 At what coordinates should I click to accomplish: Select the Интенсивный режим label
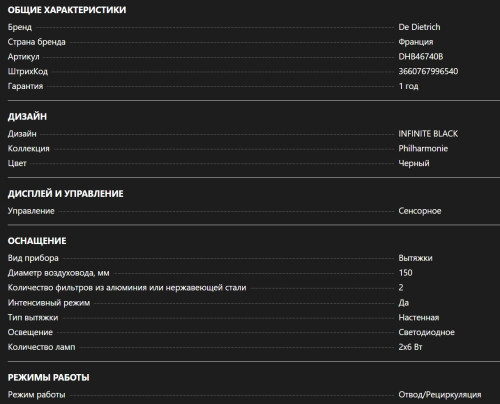click(x=49, y=303)
